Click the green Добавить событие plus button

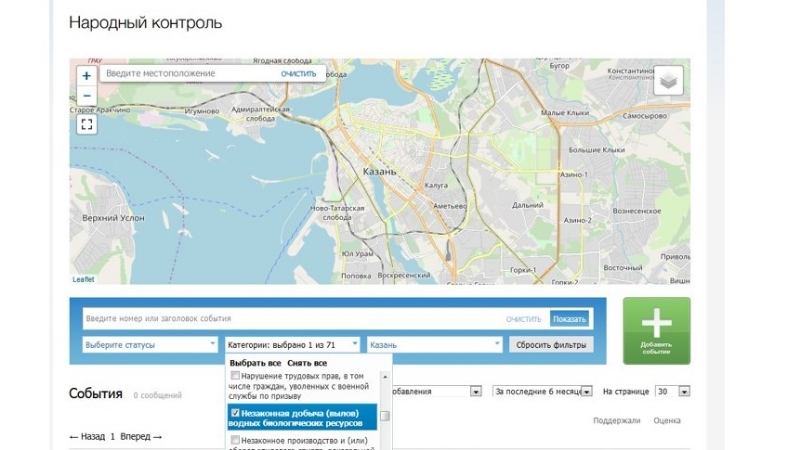[656, 330]
